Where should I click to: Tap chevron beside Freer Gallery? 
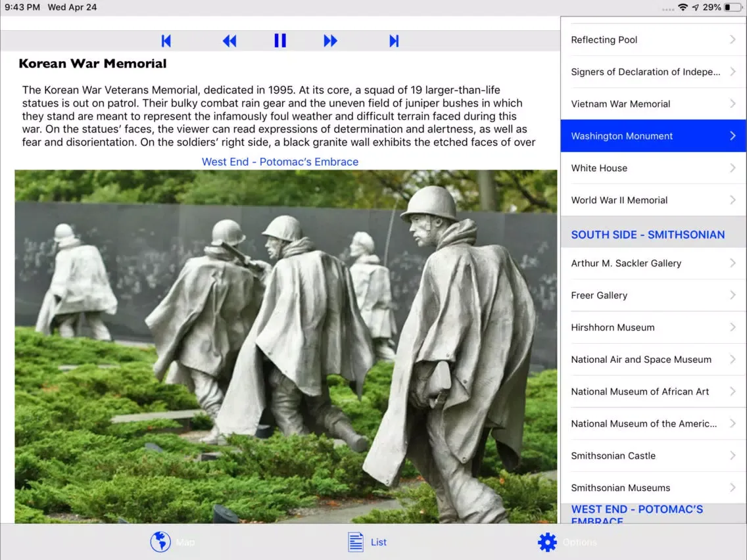point(733,295)
